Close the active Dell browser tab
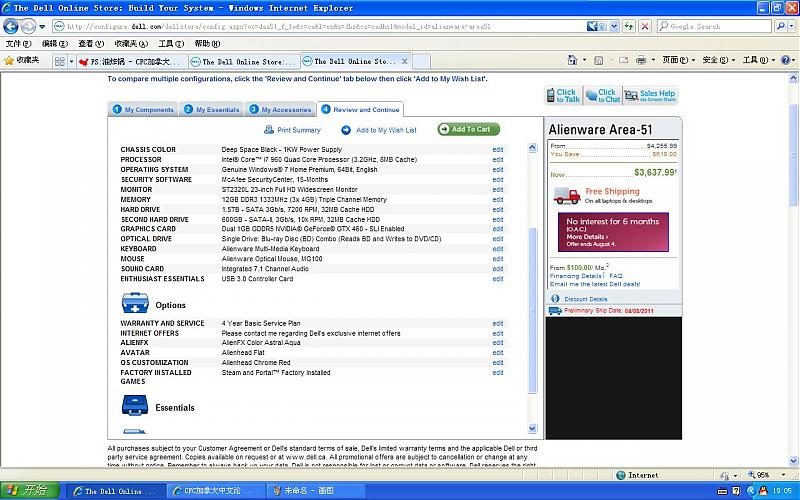The height and width of the screenshot is (500, 800). point(405,61)
